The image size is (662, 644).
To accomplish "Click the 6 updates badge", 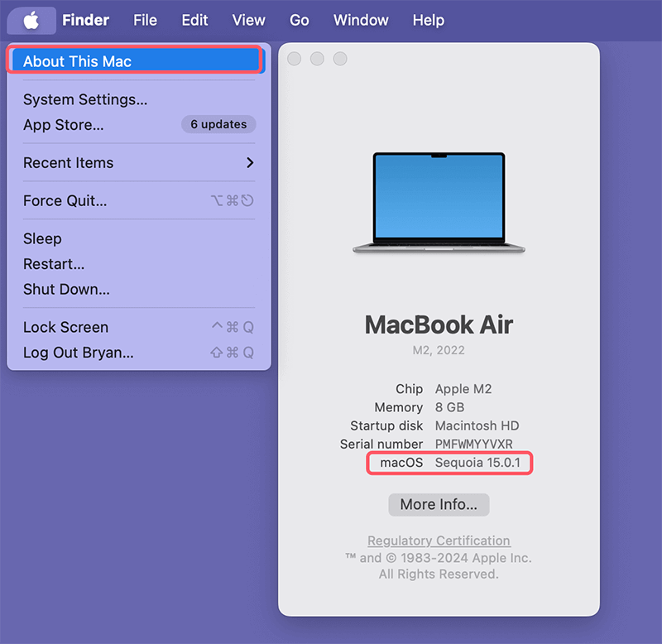I will click(218, 124).
